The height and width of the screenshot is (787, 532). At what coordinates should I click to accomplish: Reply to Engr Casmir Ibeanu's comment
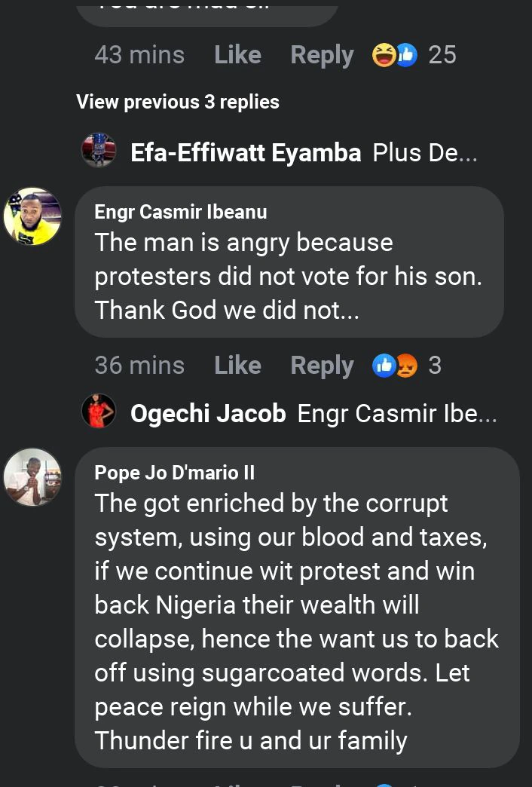click(x=322, y=366)
